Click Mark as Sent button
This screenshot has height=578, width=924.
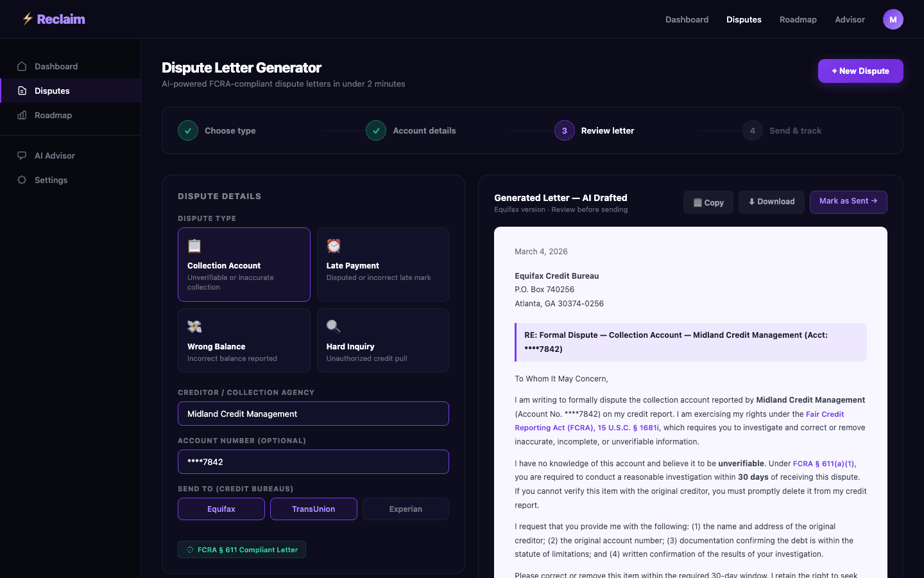(848, 202)
